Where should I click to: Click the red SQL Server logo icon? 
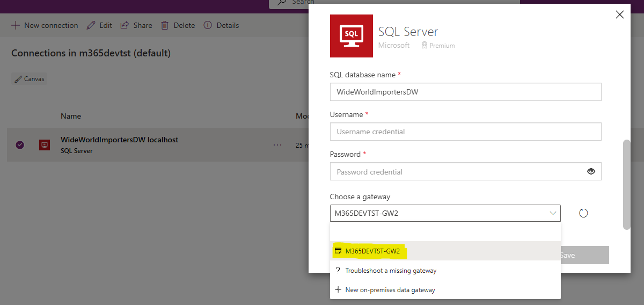pos(351,36)
